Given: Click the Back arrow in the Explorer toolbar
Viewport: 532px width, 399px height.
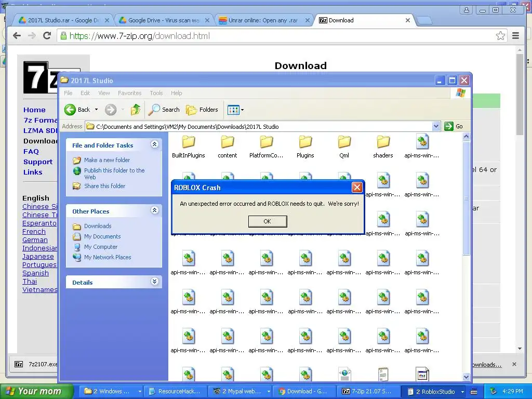Looking at the screenshot, I should [x=70, y=110].
